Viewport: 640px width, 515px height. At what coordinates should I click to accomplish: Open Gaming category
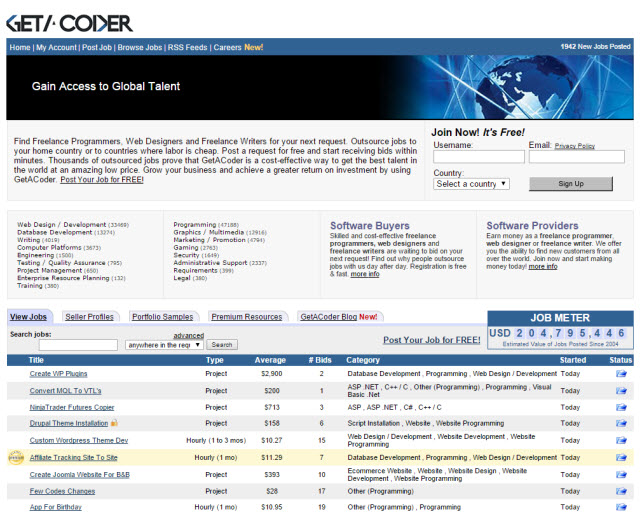[185, 247]
